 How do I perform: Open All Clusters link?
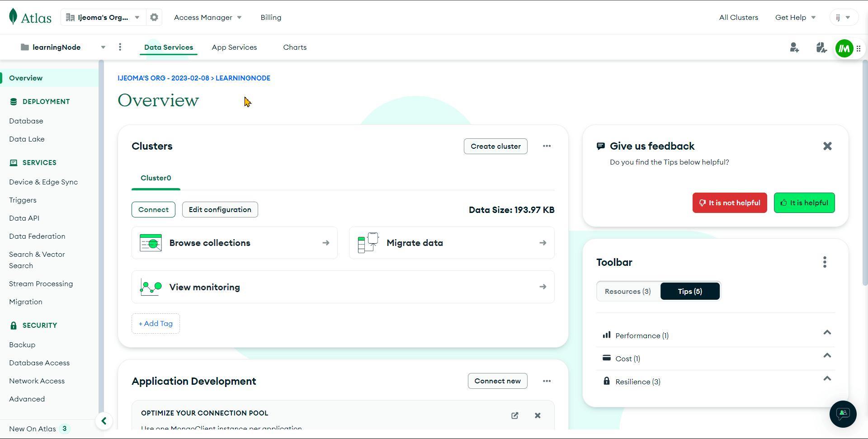coord(739,17)
